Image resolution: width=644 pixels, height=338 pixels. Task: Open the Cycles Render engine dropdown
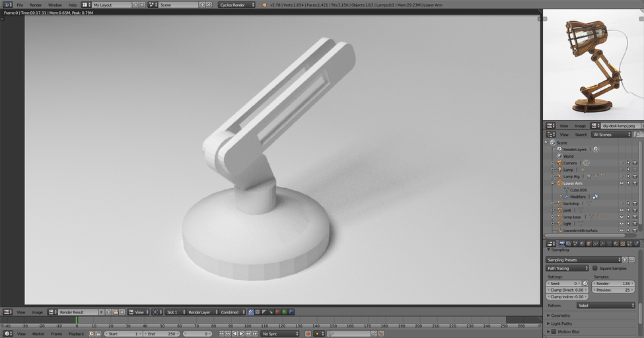pos(236,5)
